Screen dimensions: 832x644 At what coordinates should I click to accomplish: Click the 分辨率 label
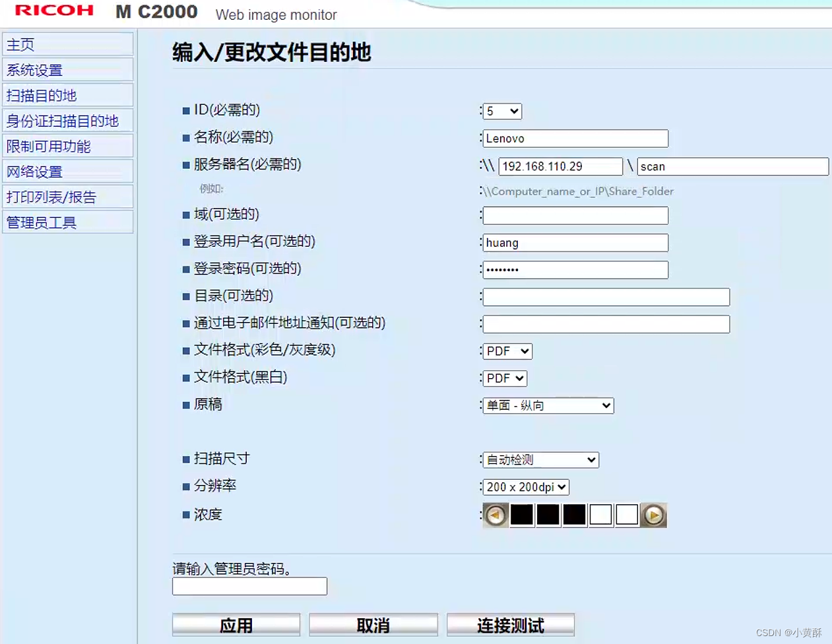[215, 486]
